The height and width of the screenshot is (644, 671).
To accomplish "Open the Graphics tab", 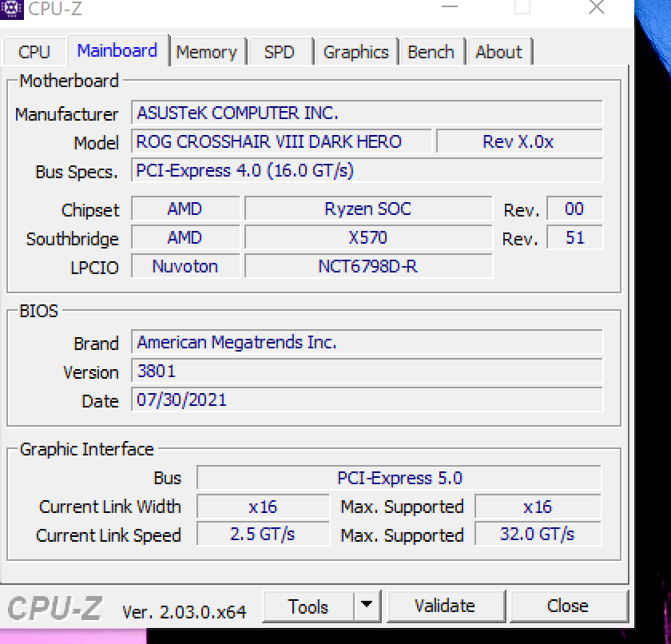I will click(x=356, y=52).
